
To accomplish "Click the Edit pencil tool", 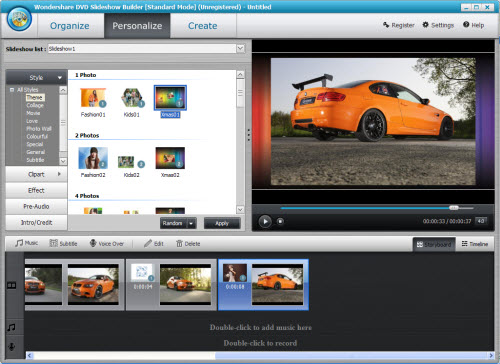I will tap(154, 244).
